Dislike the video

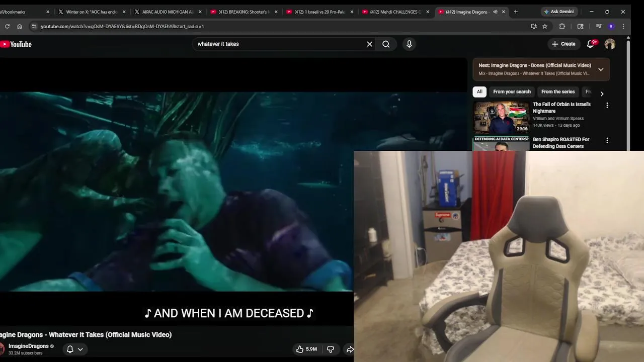(x=331, y=349)
